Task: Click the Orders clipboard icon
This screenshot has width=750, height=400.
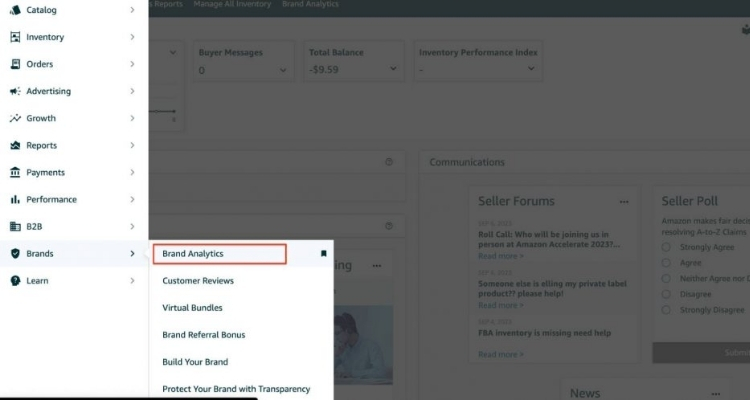Action: click(x=15, y=64)
